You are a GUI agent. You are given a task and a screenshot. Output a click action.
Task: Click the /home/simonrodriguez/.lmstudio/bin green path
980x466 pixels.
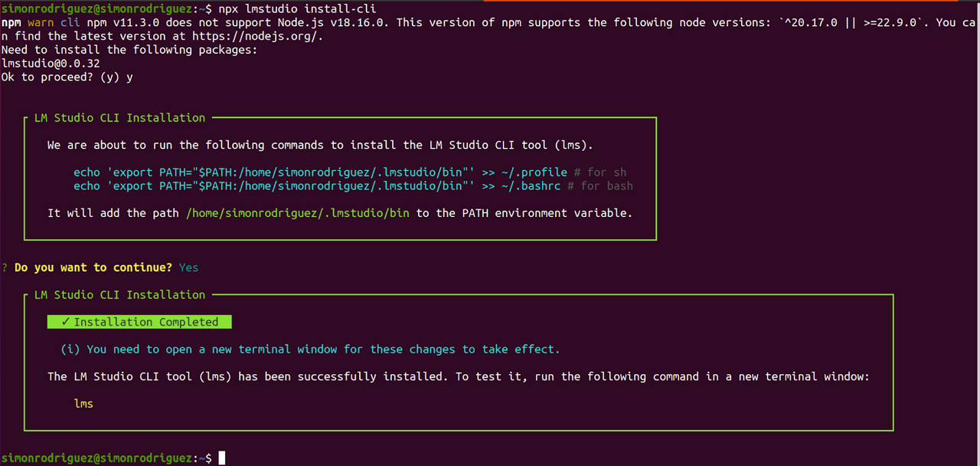298,213
